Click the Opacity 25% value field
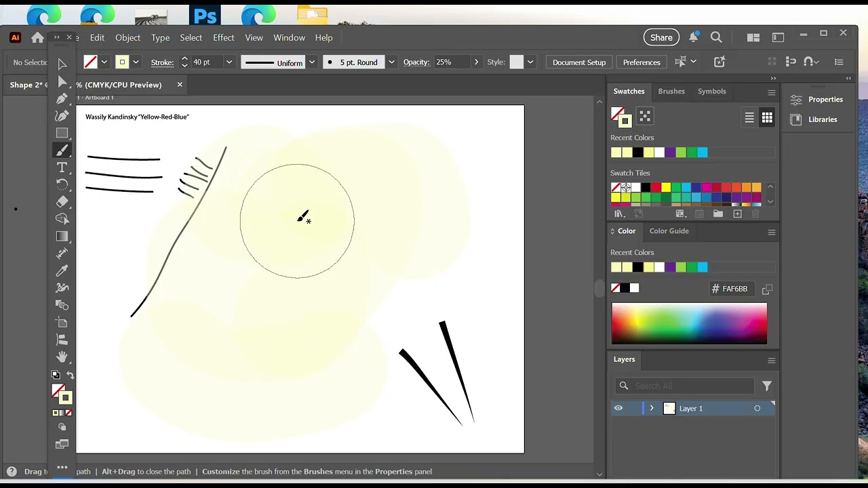 [x=451, y=62]
